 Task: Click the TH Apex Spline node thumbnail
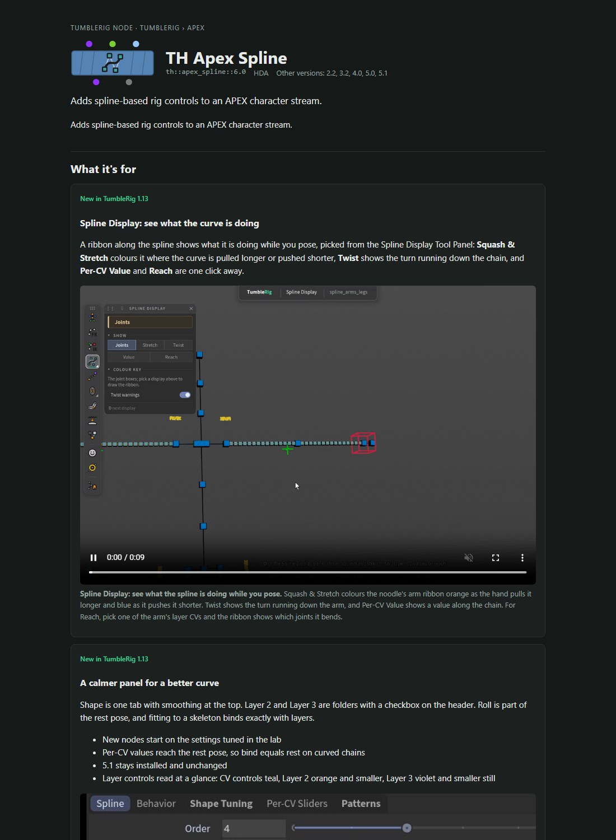tap(113, 63)
